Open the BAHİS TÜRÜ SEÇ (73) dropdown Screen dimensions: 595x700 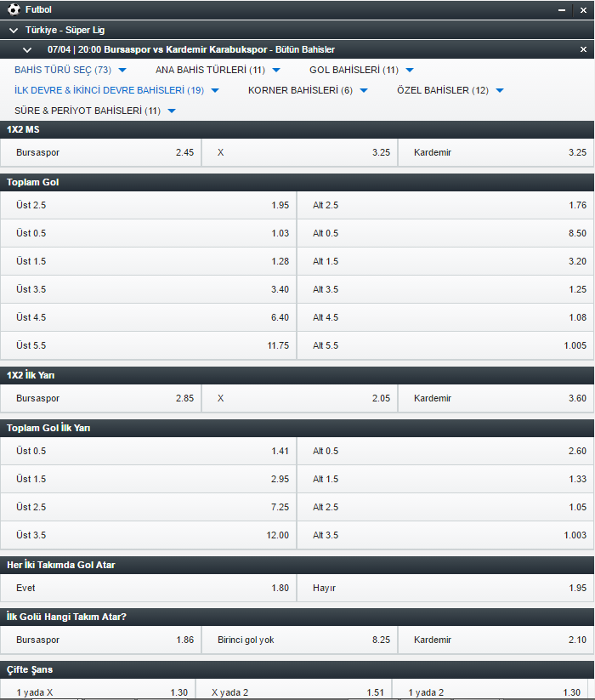tap(71, 70)
